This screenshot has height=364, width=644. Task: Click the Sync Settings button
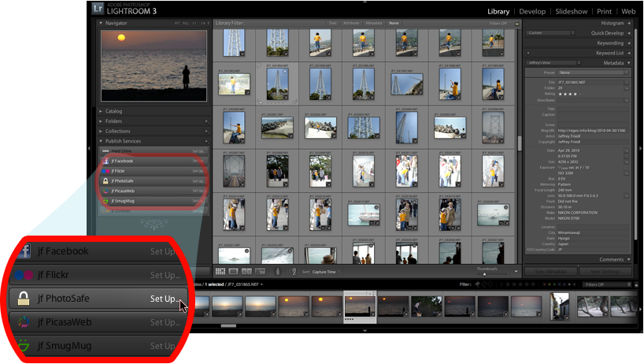tap(605, 272)
